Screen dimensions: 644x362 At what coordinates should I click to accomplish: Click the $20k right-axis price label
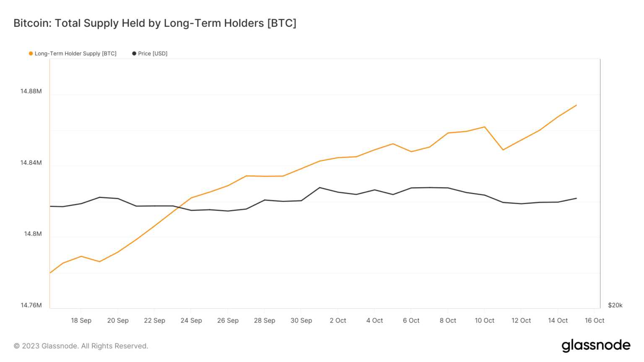click(615, 305)
